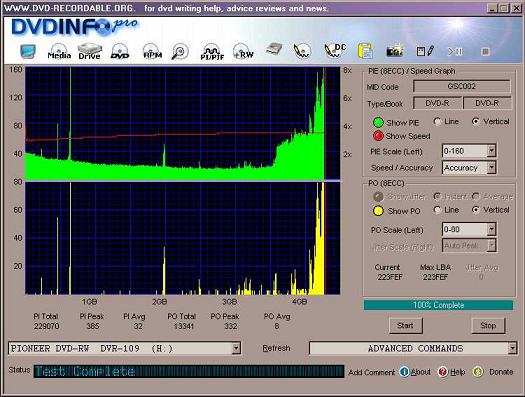Open the PI/PIF scan tool

click(x=212, y=52)
